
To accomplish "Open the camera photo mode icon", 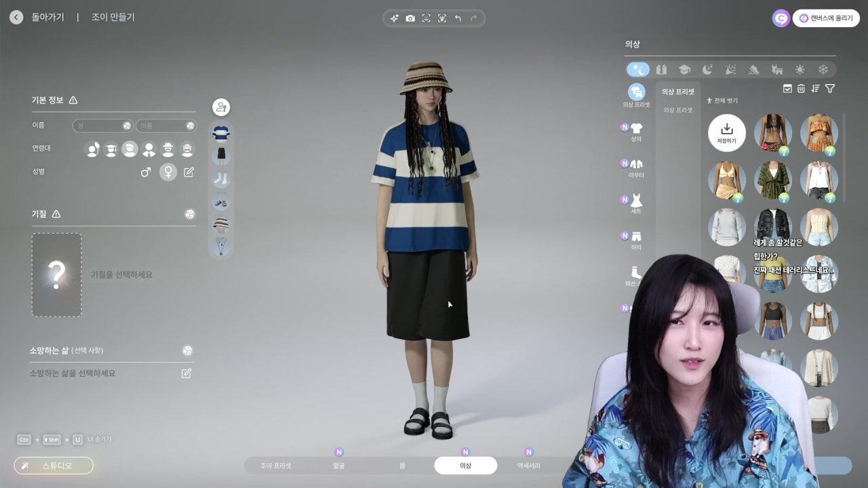I will pos(410,18).
